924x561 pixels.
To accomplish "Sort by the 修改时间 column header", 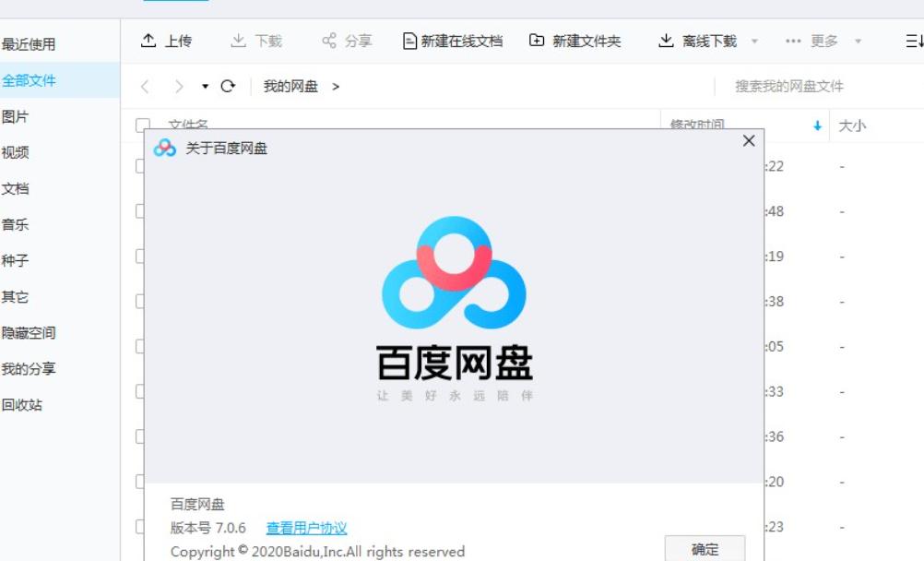I will tap(698, 125).
